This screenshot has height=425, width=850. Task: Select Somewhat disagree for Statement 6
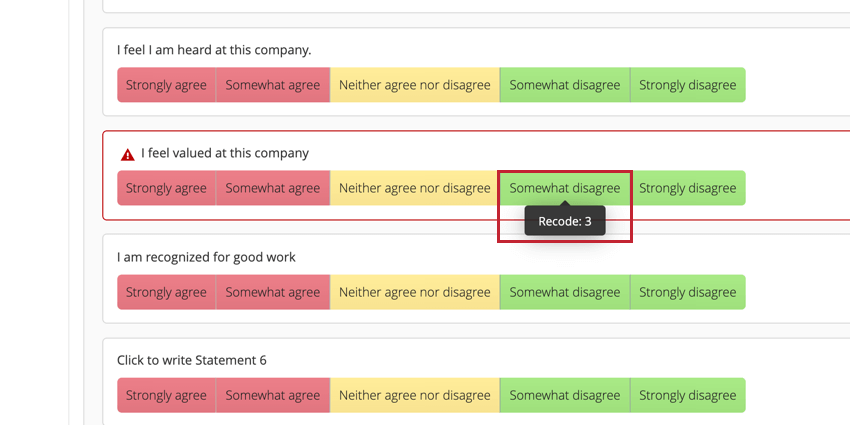coord(565,395)
